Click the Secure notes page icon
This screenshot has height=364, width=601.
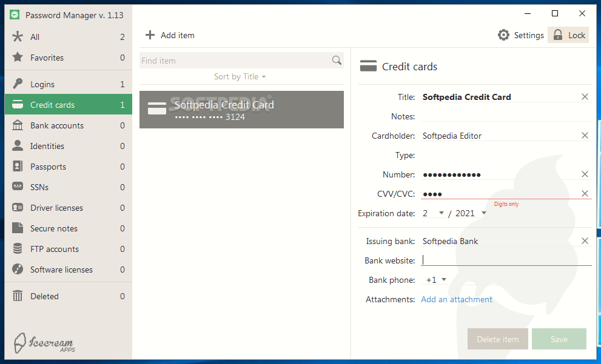(x=17, y=228)
